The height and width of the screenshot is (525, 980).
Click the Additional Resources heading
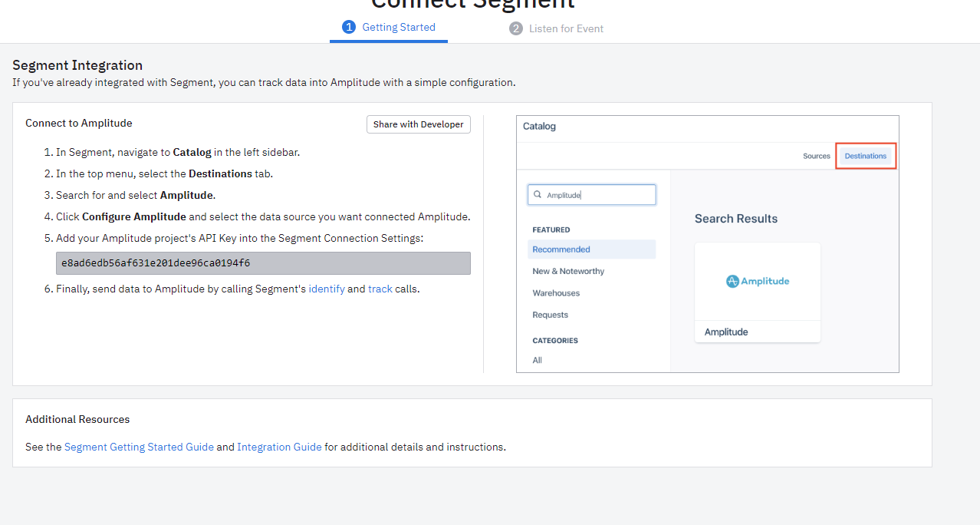click(77, 419)
